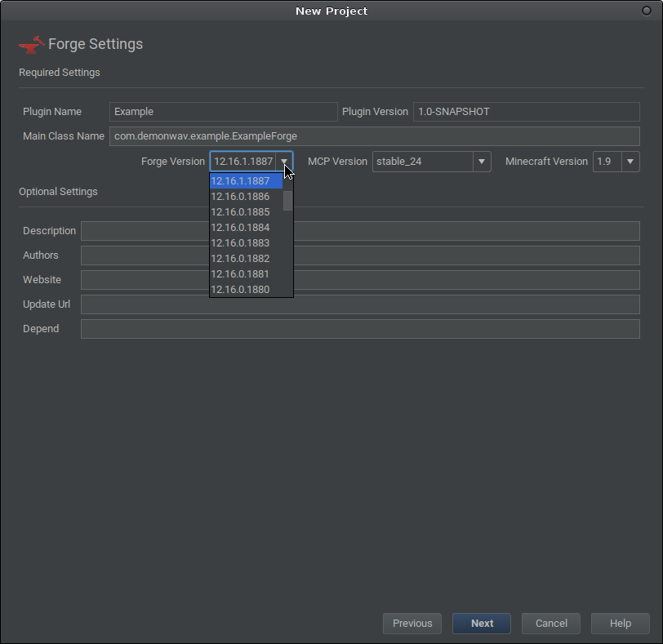Expand the Minecraft Version dropdown
This screenshot has height=644, width=663.
(x=630, y=162)
